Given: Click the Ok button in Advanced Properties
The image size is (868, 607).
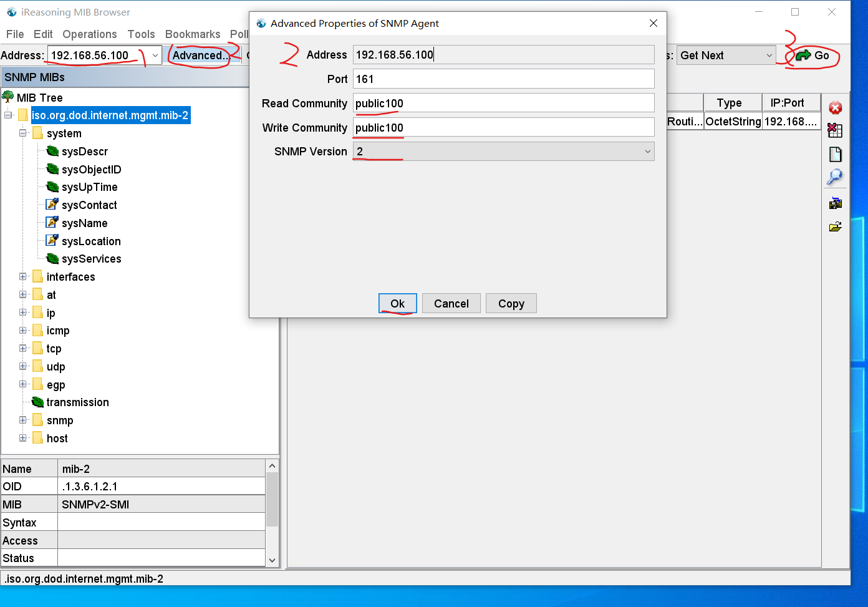Looking at the screenshot, I should (x=397, y=303).
